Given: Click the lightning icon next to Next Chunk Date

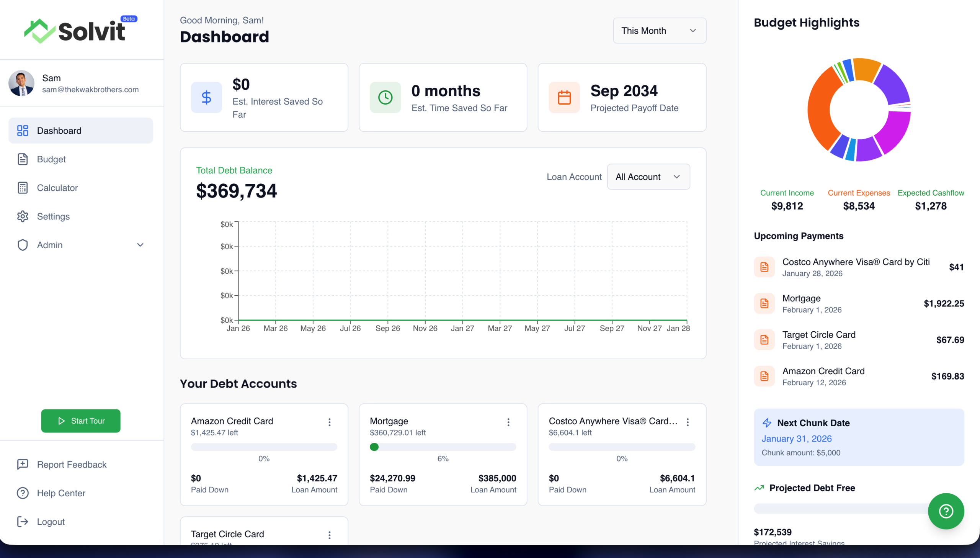Looking at the screenshot, I should coord(767,423).
